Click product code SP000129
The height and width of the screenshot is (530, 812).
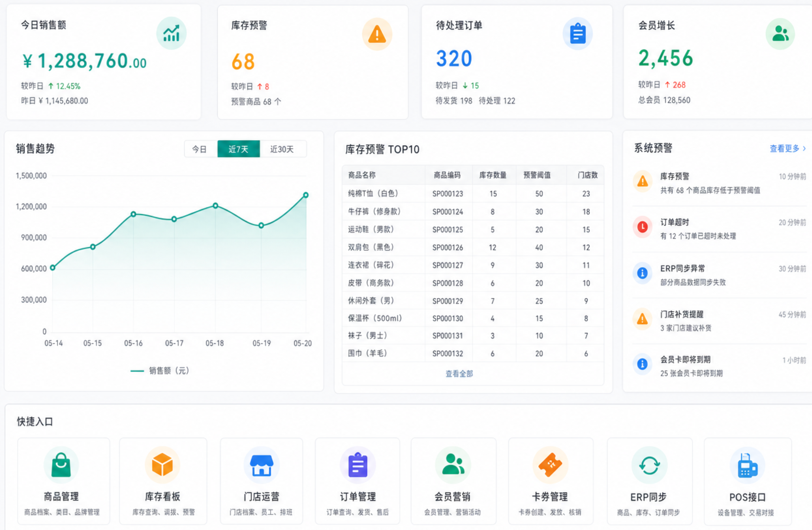coord(448,301)
